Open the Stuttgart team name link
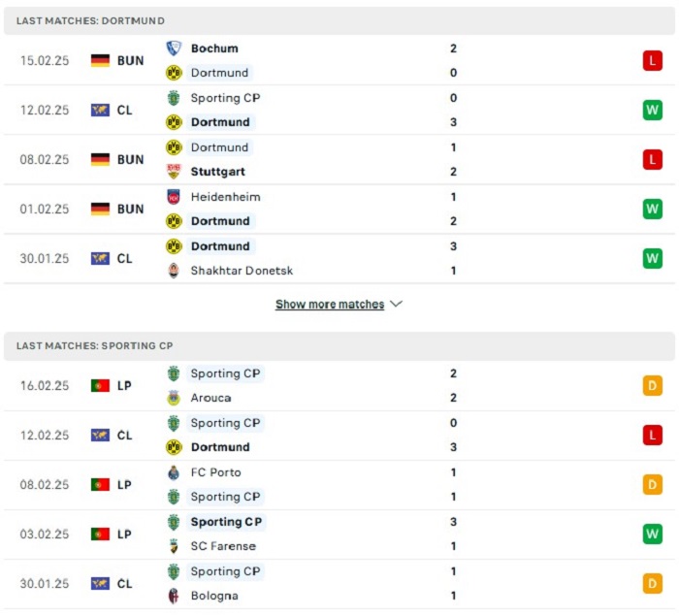This screenshot has width=679, height=616. click(x=218, y=172)
